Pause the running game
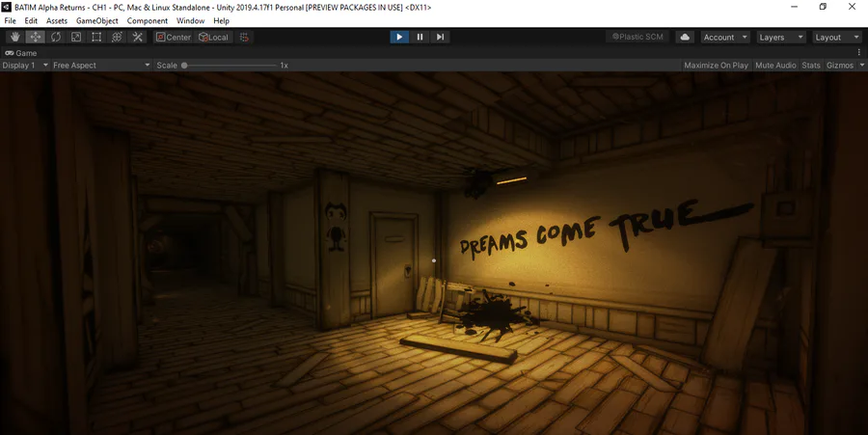Image resolution: width=868 pixels, height=435 pixels. click(x=420, y=37)
